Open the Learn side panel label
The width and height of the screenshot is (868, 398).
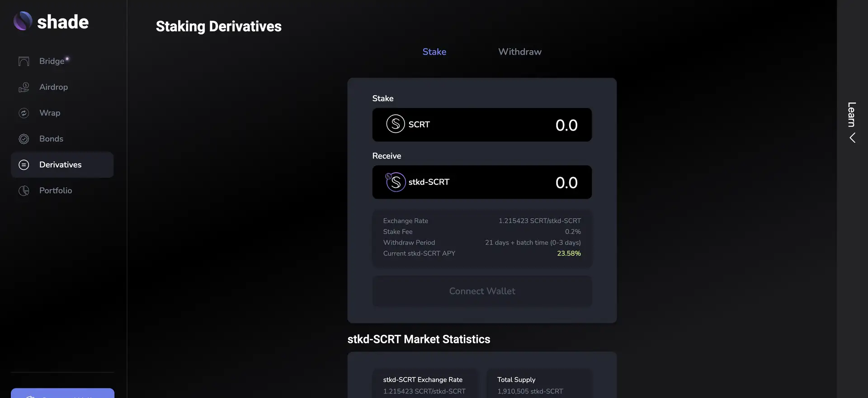tap(852, 114)
